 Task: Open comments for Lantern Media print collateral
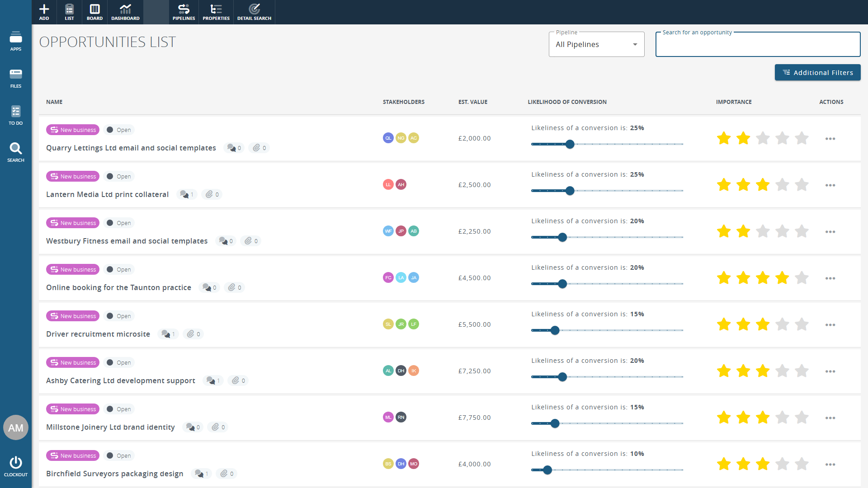point(187,194)
